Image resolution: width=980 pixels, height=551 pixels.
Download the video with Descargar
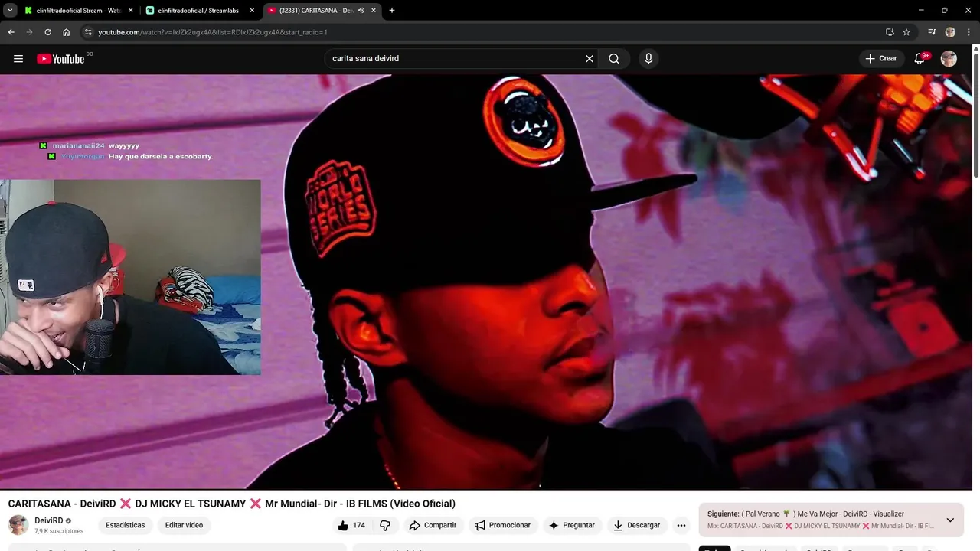[636, 525]
